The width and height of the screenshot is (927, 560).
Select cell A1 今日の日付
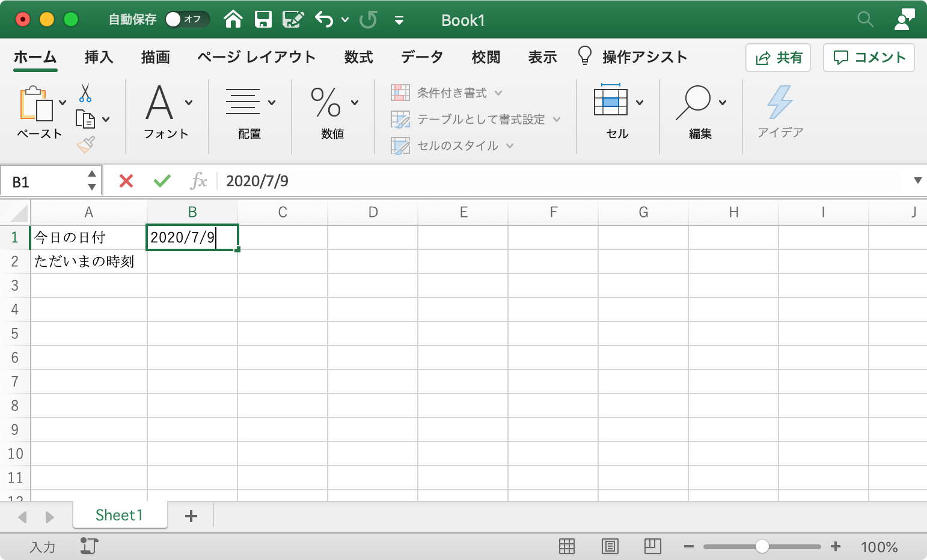coord(89,237)
